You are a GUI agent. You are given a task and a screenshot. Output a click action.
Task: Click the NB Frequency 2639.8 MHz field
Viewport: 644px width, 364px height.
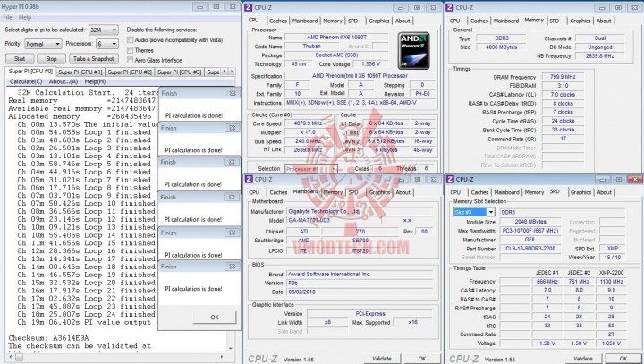tap(600, 55)
